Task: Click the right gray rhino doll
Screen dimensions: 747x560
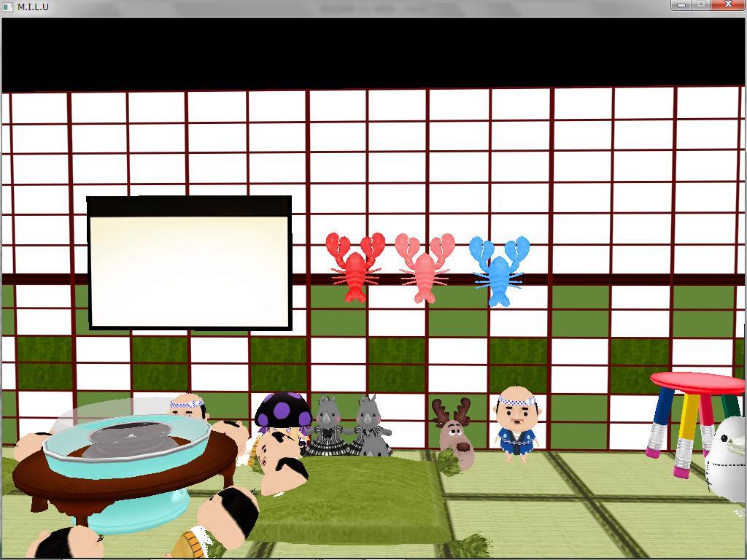Action: (371, 428)
